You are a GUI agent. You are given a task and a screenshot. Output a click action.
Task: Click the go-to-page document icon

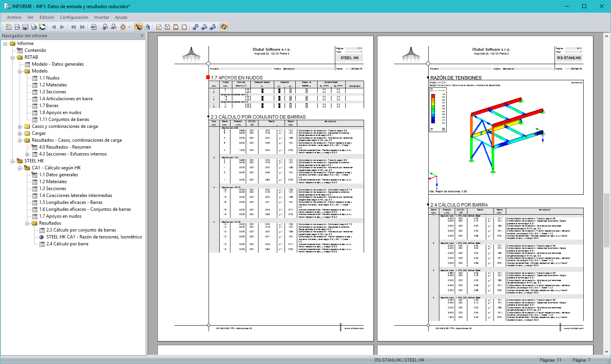(94, 27)
